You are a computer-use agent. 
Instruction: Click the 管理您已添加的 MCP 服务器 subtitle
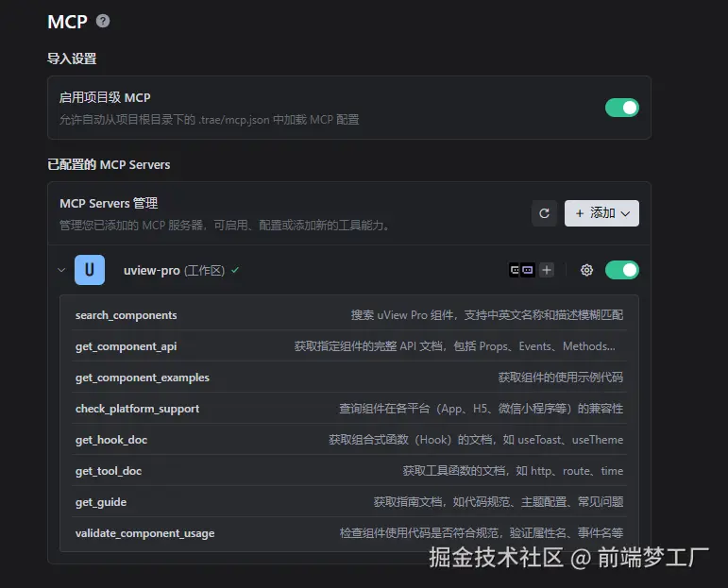(x=225, y=226)
